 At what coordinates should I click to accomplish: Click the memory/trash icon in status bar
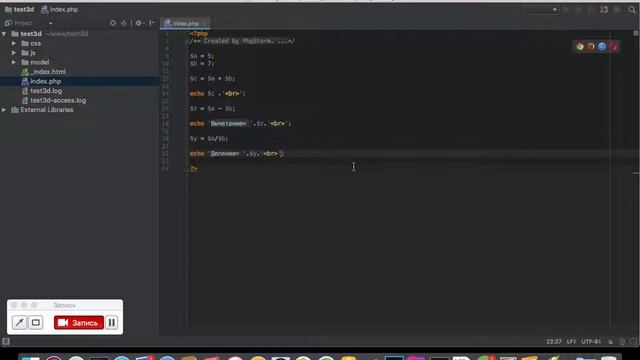[x=622, y=342]
